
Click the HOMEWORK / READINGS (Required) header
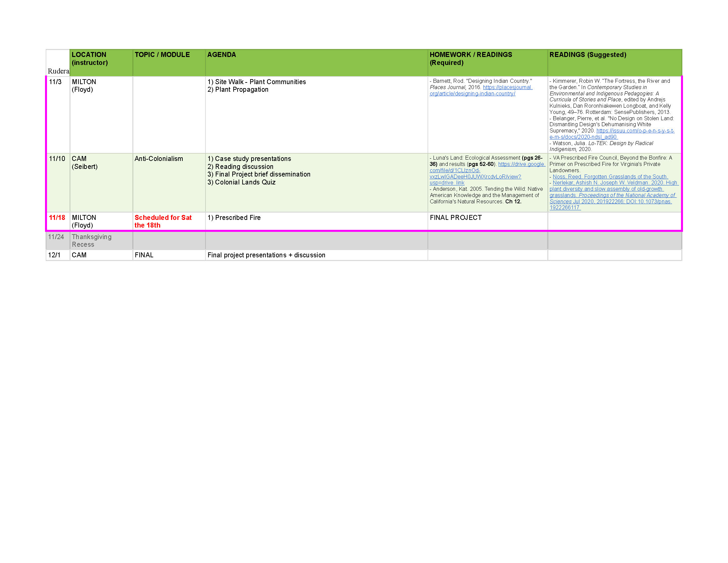(470, 59)
